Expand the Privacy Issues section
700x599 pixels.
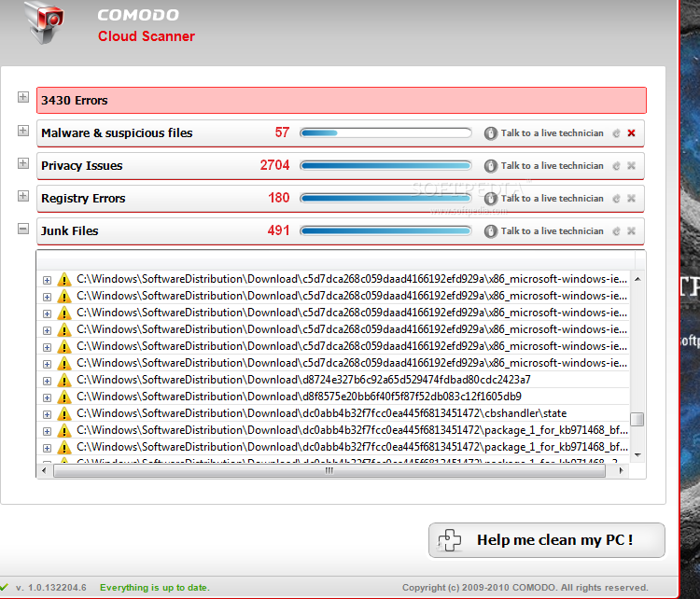pos(23,163)
